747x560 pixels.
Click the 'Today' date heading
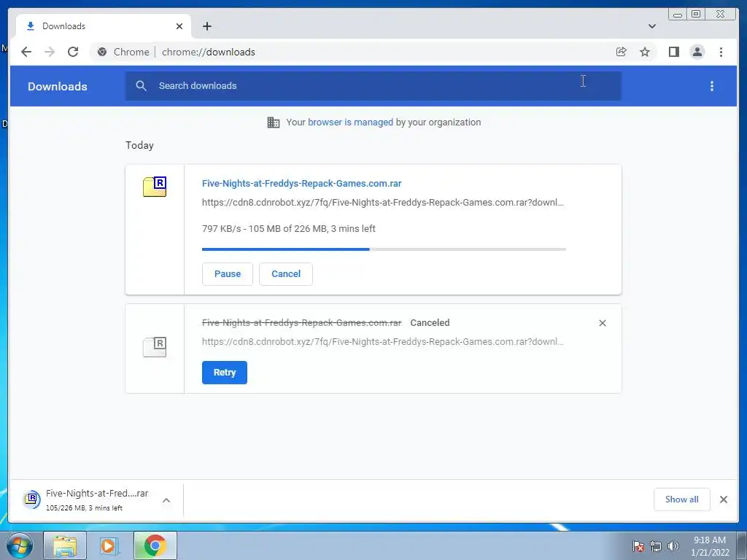(139, 145)
